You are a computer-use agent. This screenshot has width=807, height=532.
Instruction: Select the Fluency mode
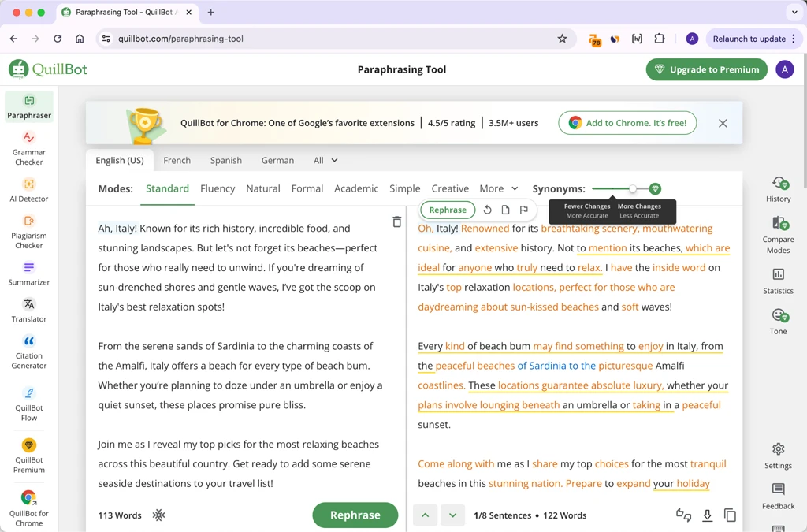tap(218, 189)
